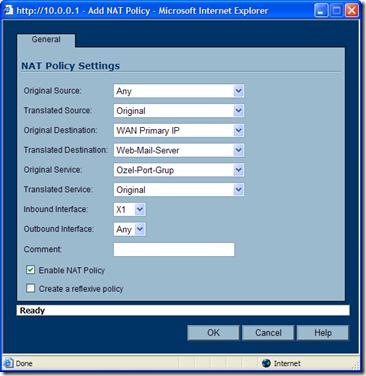Click the Translated Source label
Screen dimensions: 366x376
pyautogui.click(x=58, y=110)
